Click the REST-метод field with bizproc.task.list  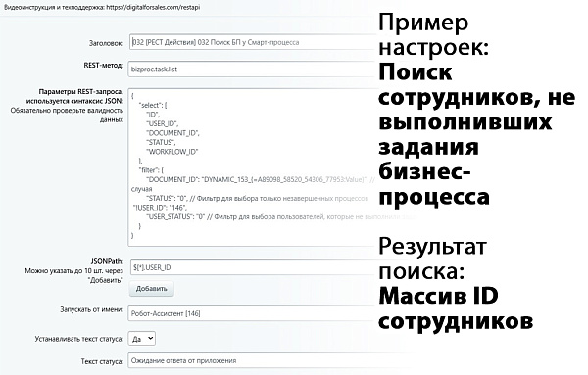point(252,70)
